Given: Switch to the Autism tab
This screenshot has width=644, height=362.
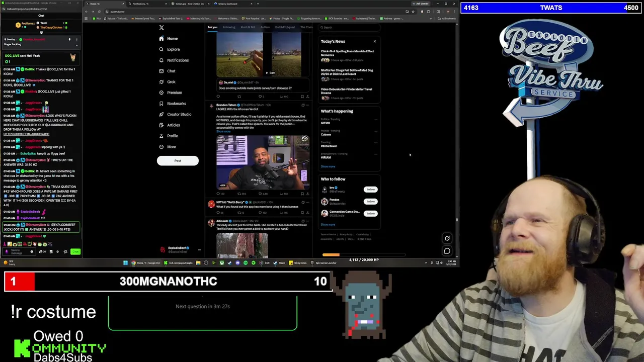Looking at the screenshot, I should click(x=265, y=27).
